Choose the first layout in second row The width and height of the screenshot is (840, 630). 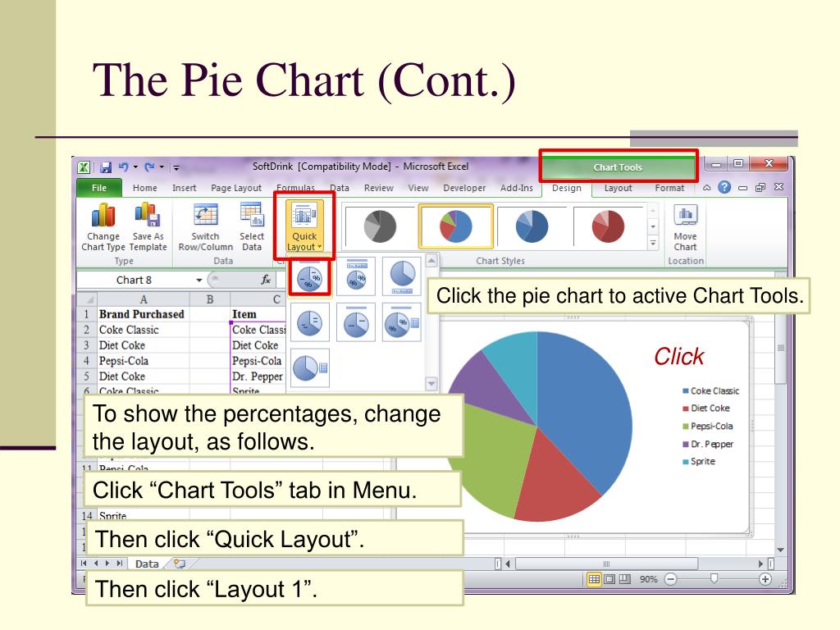(x=309, y=322)
